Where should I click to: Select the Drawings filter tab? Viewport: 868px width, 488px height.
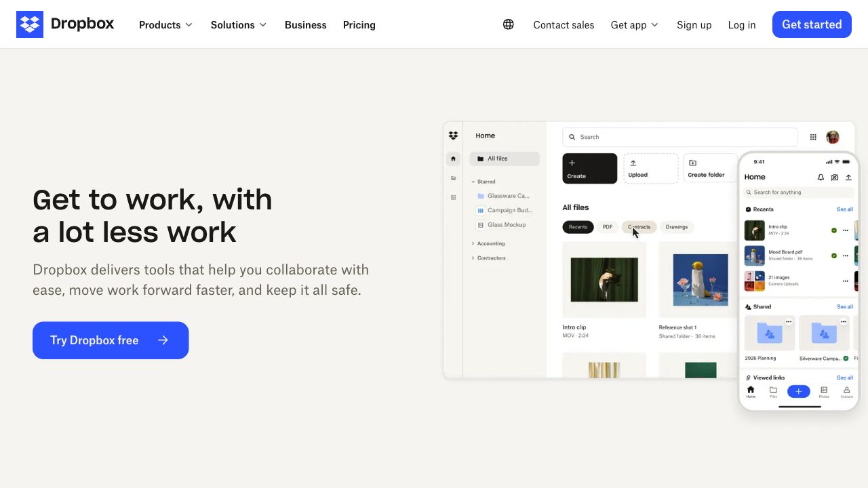[x=677, y=227]
